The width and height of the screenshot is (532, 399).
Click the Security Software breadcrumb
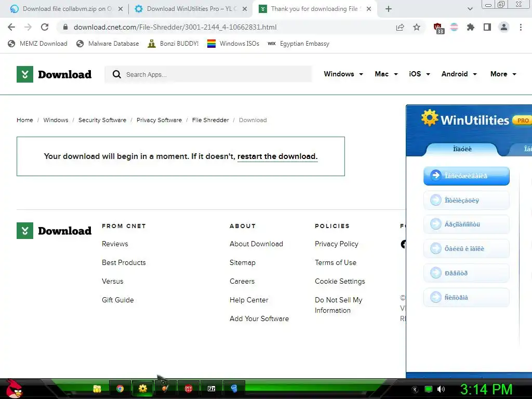click(102, 120)
